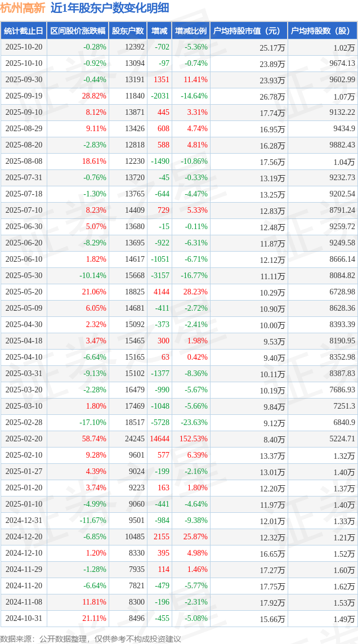Select the 2025-05-20 date cell
358x644 pixels.
pyautogui.click(x=24, y=292)
